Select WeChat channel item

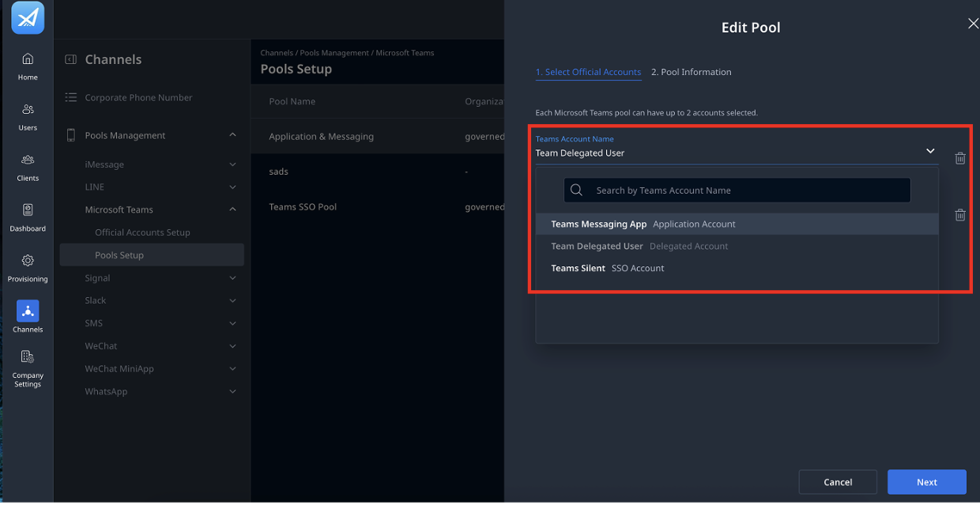101,346
